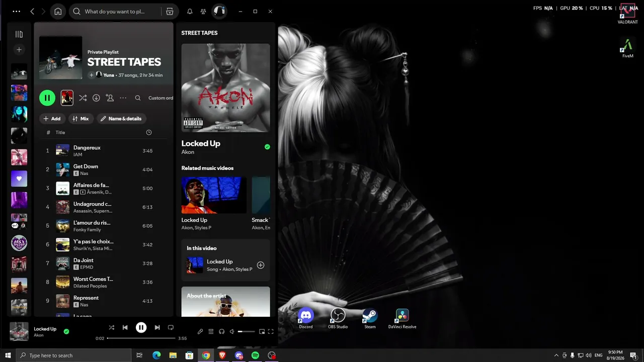Click the search box 'What do you want to play'
The height and width of the screenshot is (362, 644).
click(115, 11)
